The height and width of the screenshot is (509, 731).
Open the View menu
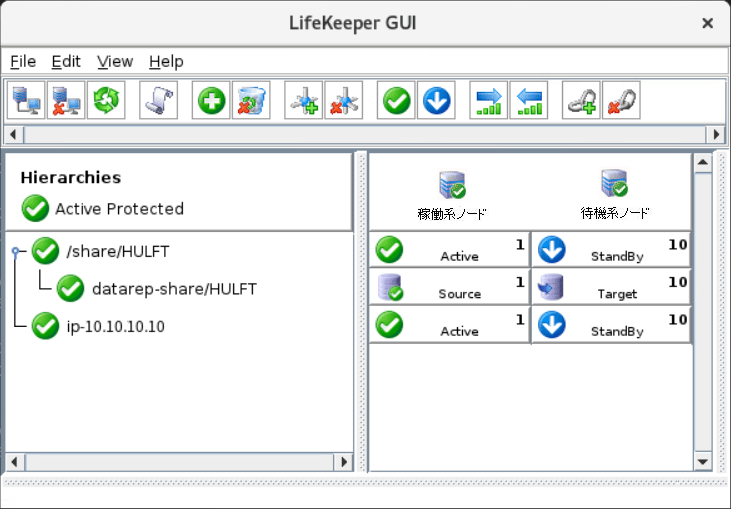click(115, 61)
